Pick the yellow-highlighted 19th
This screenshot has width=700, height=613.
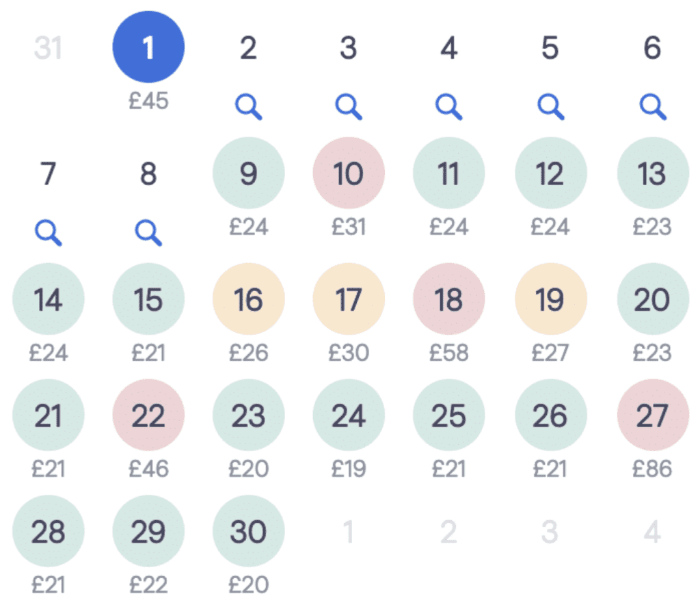[x=550, y=299]
